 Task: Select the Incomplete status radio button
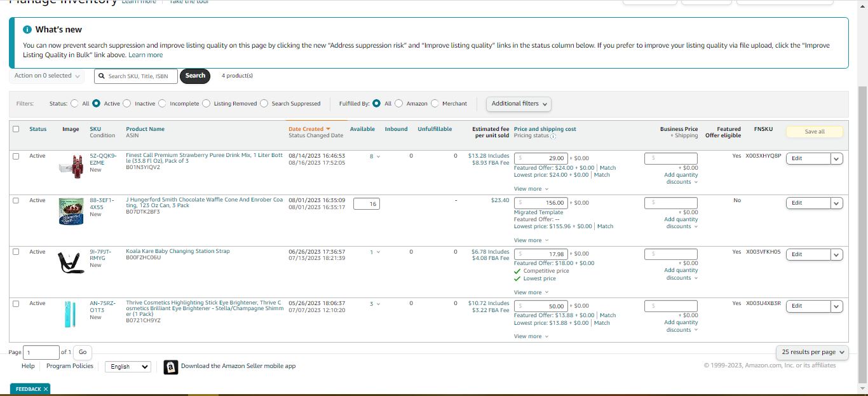(x=162, y=104)
